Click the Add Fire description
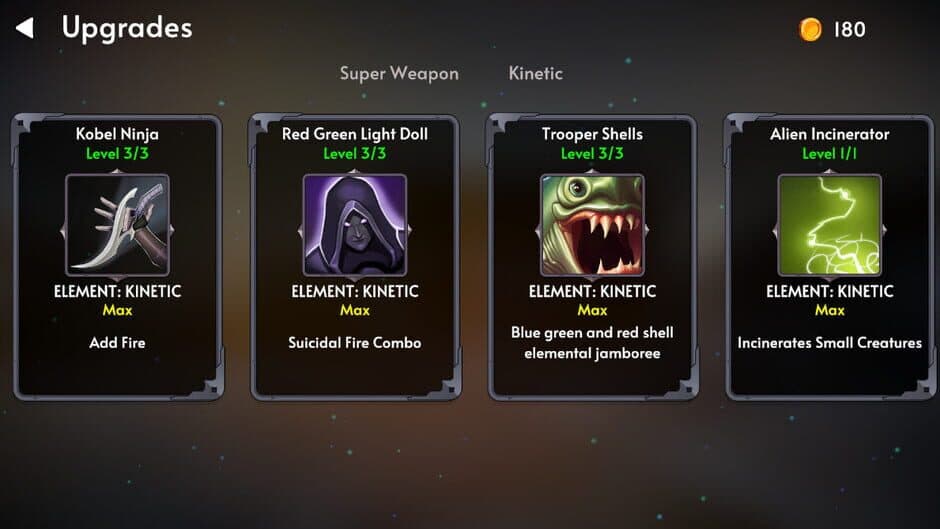 tap(118, 342)
